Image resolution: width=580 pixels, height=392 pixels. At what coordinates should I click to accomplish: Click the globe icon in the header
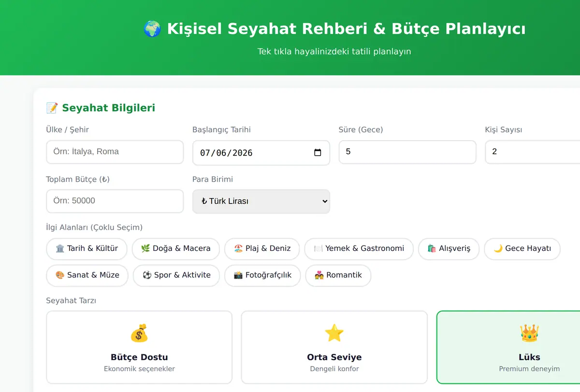pyautogui.click(x=152, y=29)
